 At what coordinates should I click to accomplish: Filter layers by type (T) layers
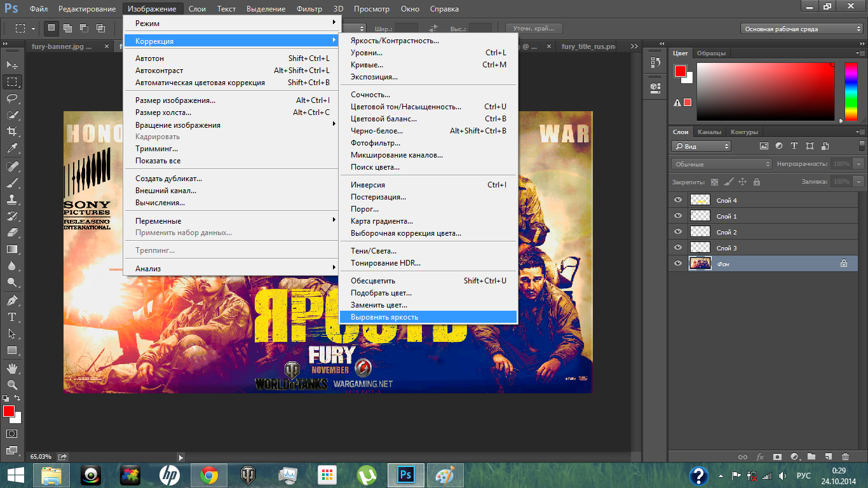(x=795, y=146)
